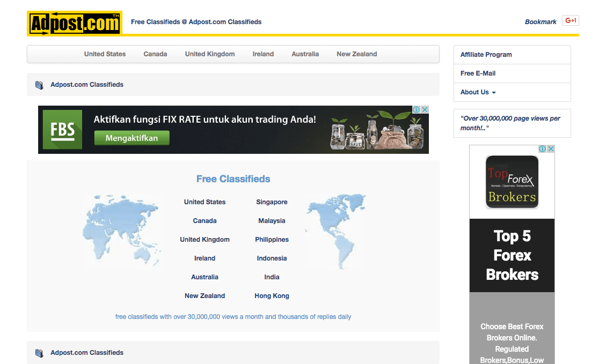
Task: Click the G+1 share icon
Action: [x=571, y=20]
